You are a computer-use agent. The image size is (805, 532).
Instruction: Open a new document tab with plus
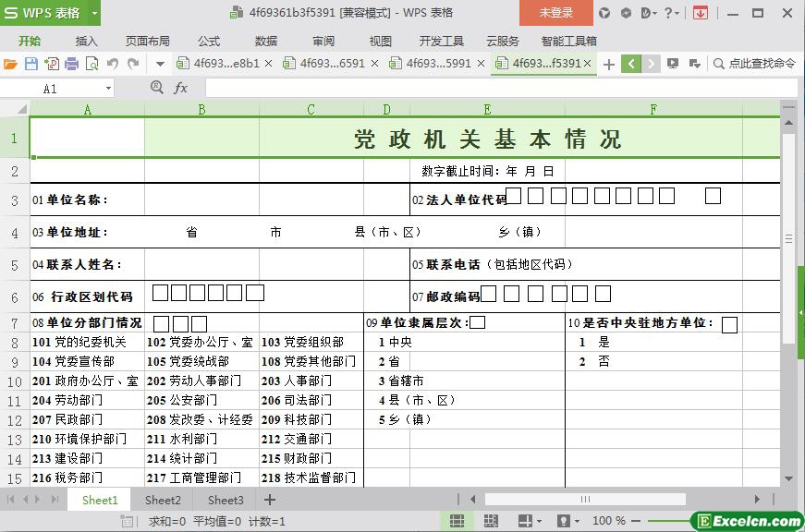point(608,64)
